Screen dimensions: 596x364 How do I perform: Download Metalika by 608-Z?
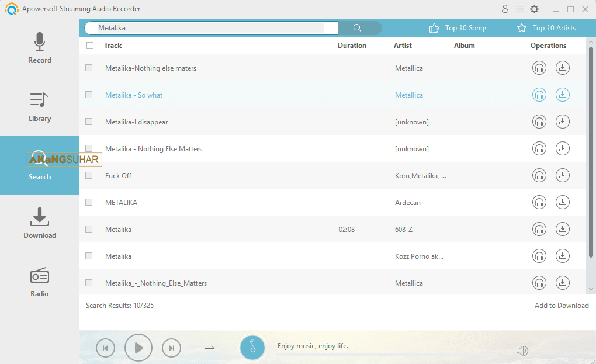563,229
